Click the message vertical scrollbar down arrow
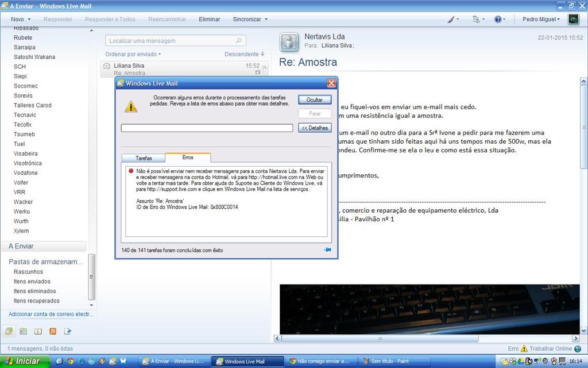 [x=583, y=331]
